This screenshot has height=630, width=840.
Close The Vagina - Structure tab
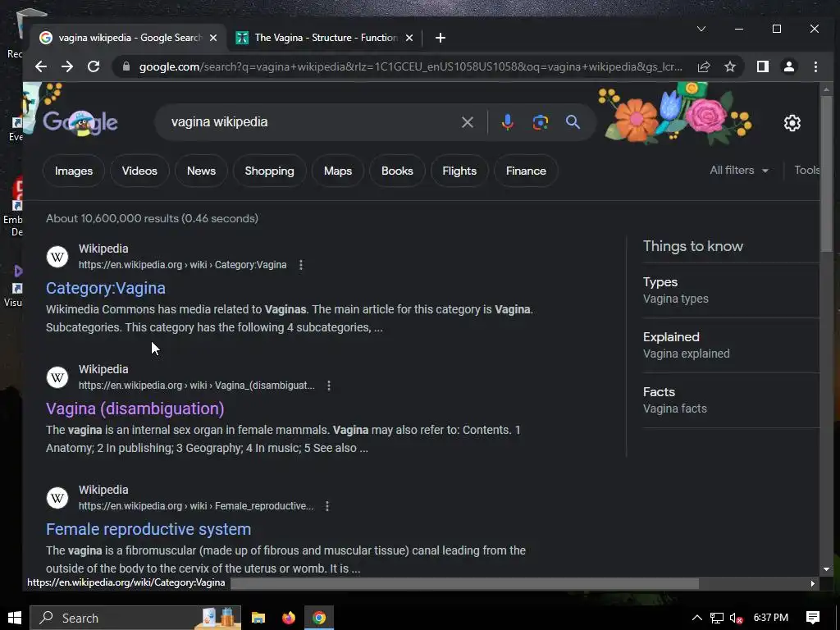pos(409,38)
